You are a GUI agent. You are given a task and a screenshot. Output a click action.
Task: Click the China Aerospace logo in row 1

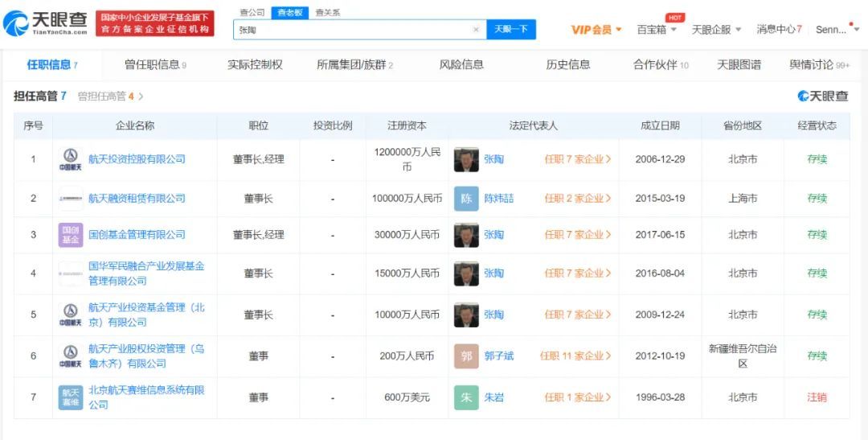(71, 159)
